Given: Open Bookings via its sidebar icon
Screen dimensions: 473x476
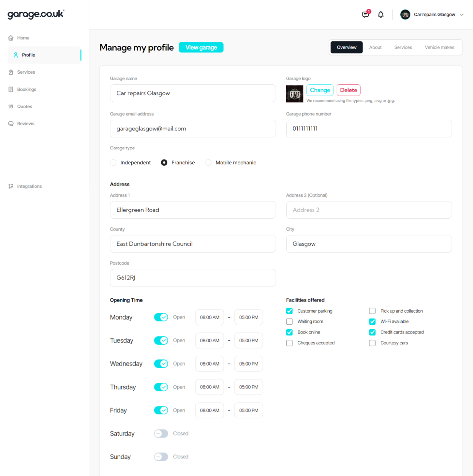Looking at the screenshot, I should tap(11, 89).
